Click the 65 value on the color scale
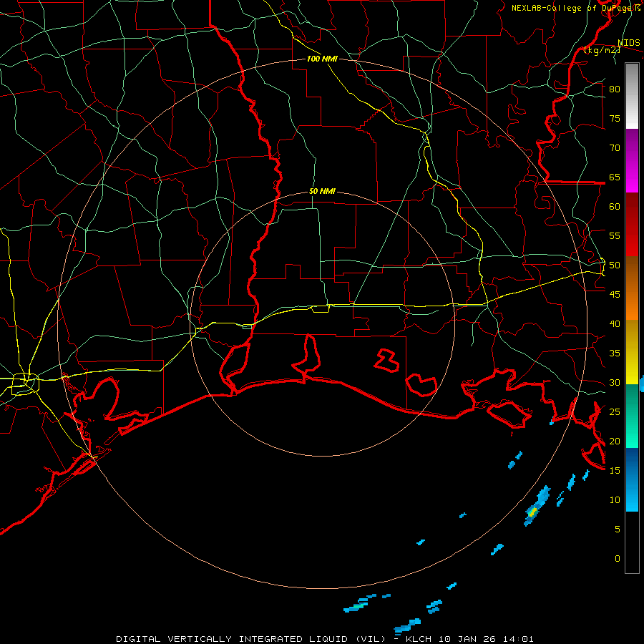 click(x=615, y=177)
